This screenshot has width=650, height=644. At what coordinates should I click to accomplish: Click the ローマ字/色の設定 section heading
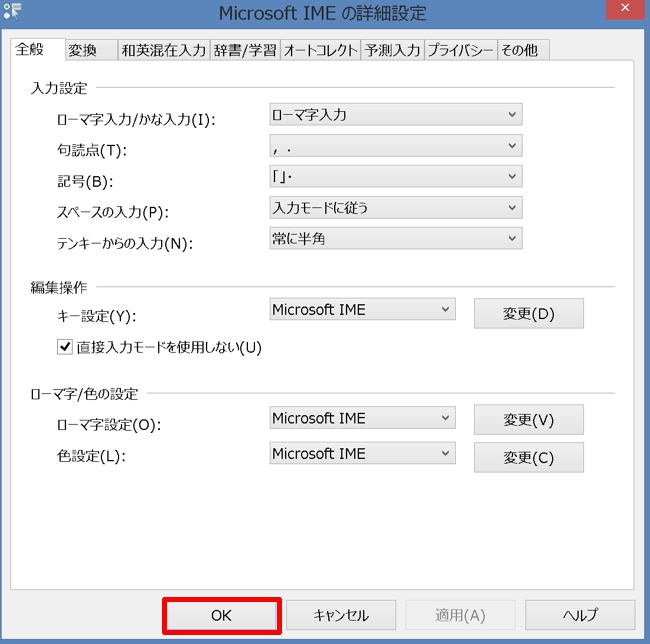tap(84, 394)
